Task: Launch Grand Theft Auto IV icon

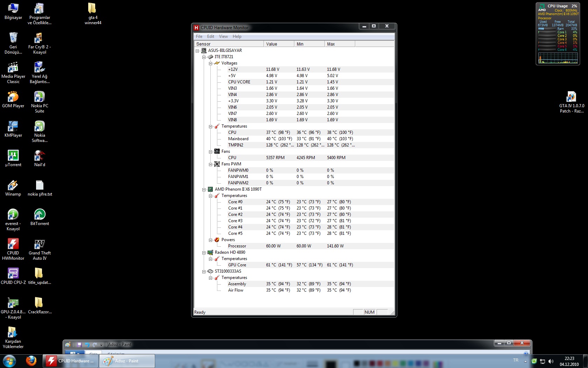Action: [40, 250]
